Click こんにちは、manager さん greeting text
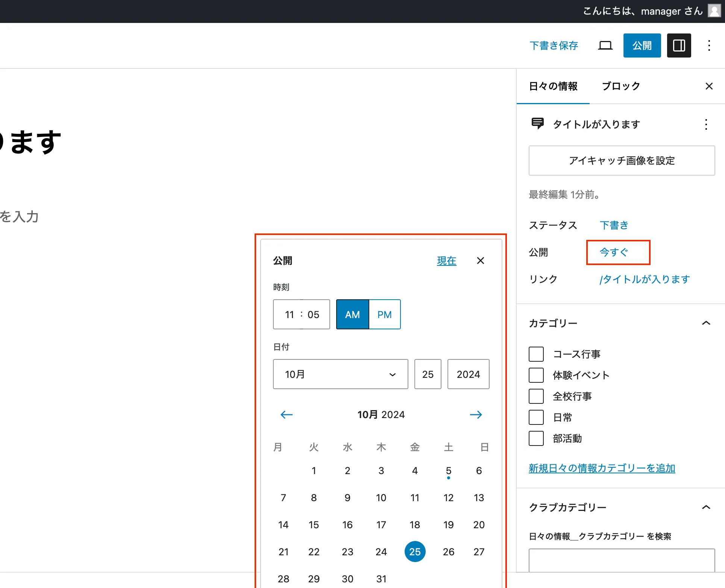 pos(643,11)
